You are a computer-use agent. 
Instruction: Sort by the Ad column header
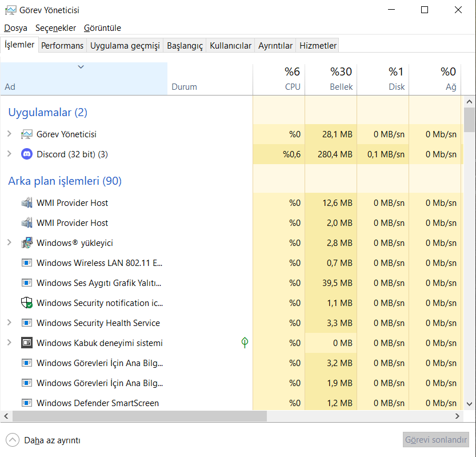[84, 79]
